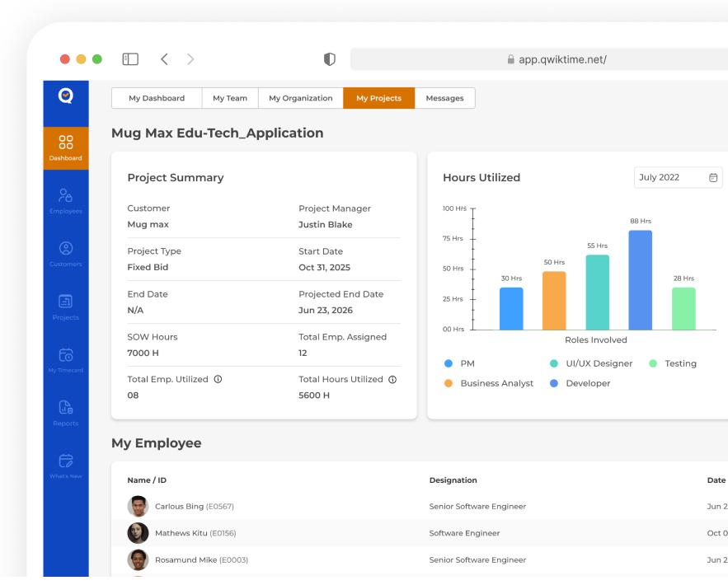Toggle the browser sidebar panel icon

130,59
